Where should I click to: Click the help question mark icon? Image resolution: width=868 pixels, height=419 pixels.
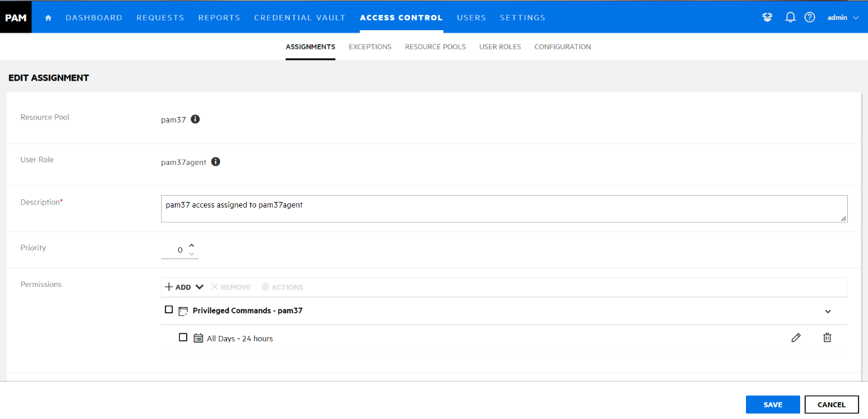click(810, 18)
